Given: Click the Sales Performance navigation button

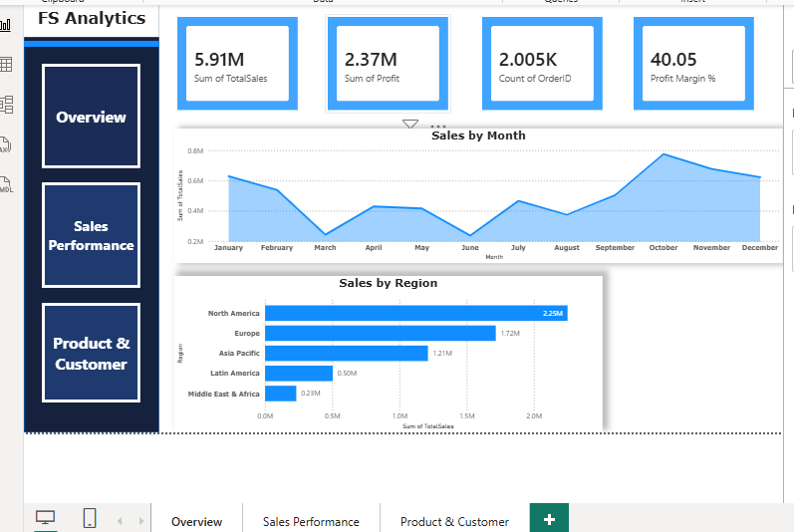Looking at the screenshot, I should 91,235.
